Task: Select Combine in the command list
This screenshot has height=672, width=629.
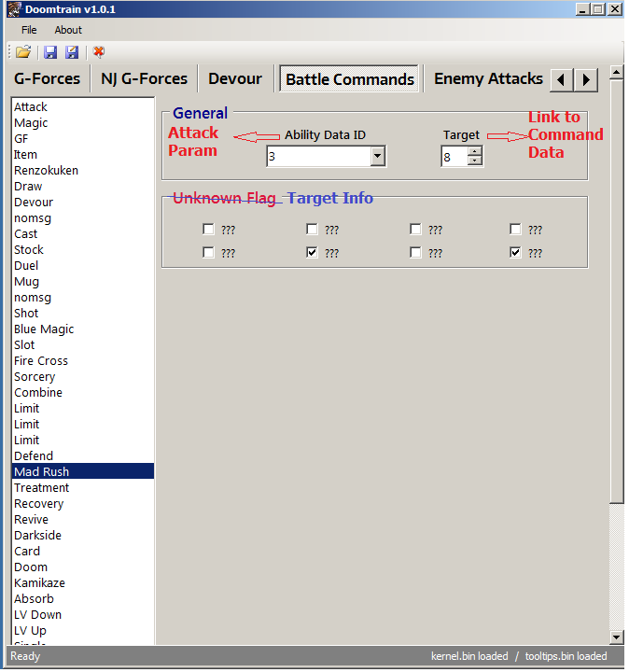Action: [83, 392]
